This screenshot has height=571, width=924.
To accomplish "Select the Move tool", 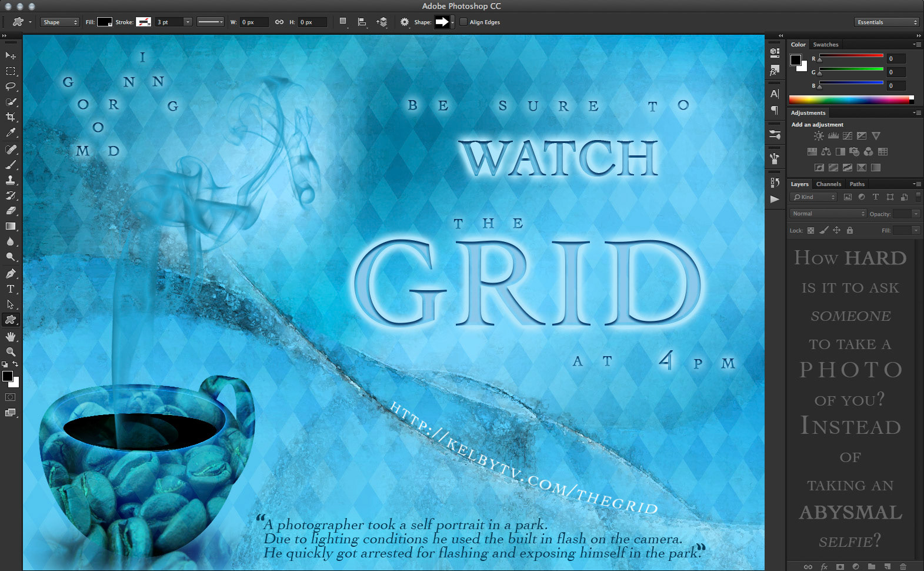I will [11, 55].
